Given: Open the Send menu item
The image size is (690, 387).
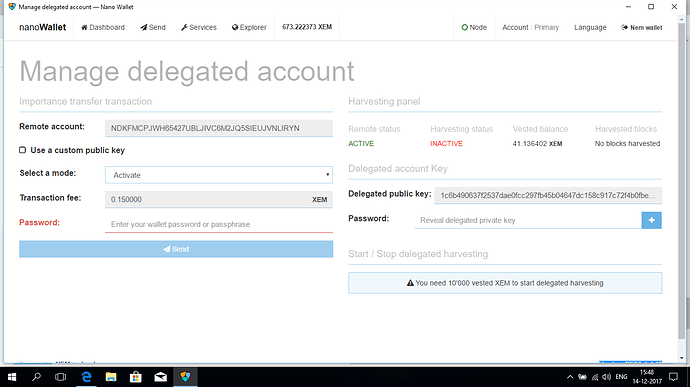Looking at the screenshot, I should point(153,27).
